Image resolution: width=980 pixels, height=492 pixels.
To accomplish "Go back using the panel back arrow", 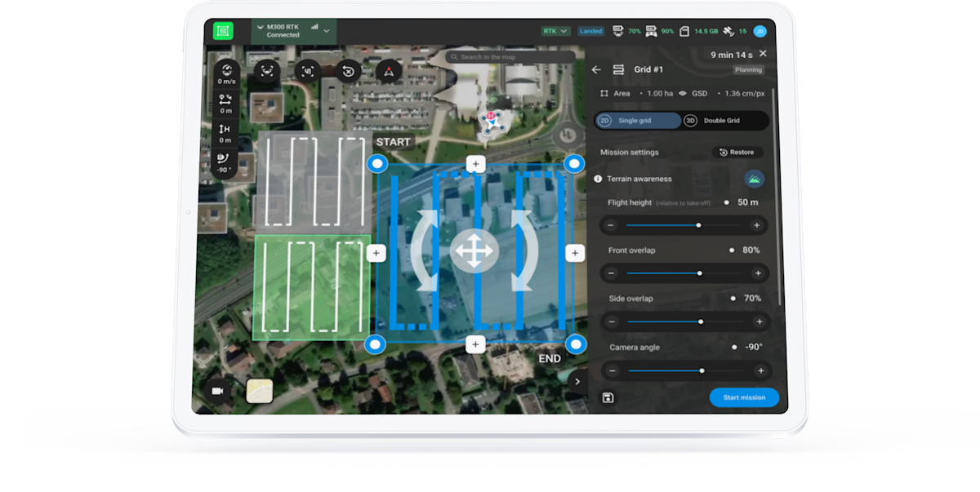I will pyautogui.click(x=596, y=69).
